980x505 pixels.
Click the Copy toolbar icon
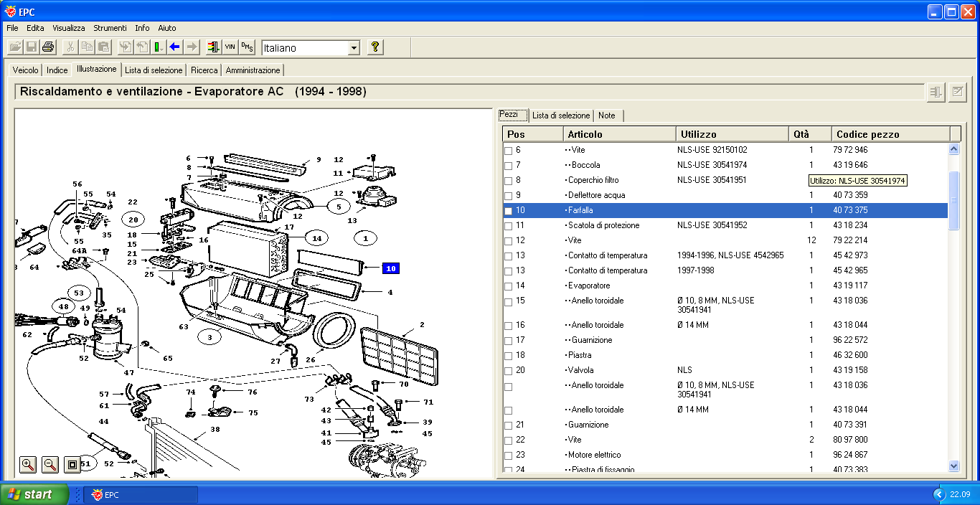tap(87, 47)
